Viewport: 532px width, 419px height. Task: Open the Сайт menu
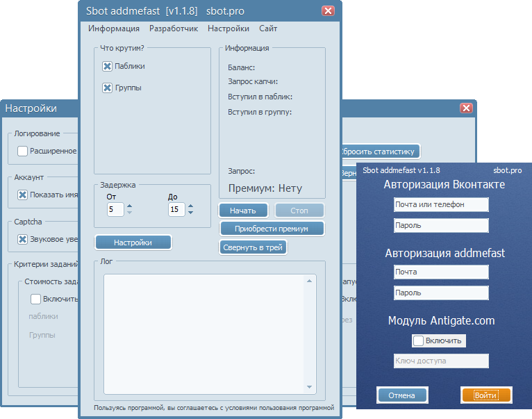(x=268, y=28)
